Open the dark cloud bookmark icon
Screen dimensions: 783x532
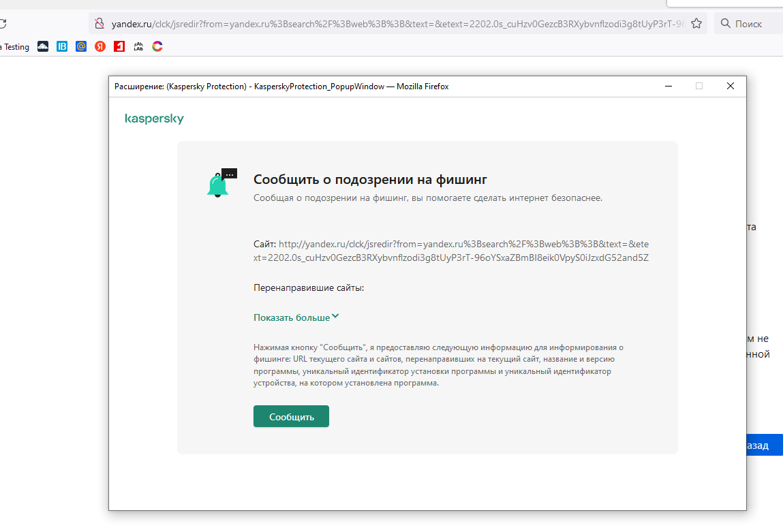(x=43, y=46)
